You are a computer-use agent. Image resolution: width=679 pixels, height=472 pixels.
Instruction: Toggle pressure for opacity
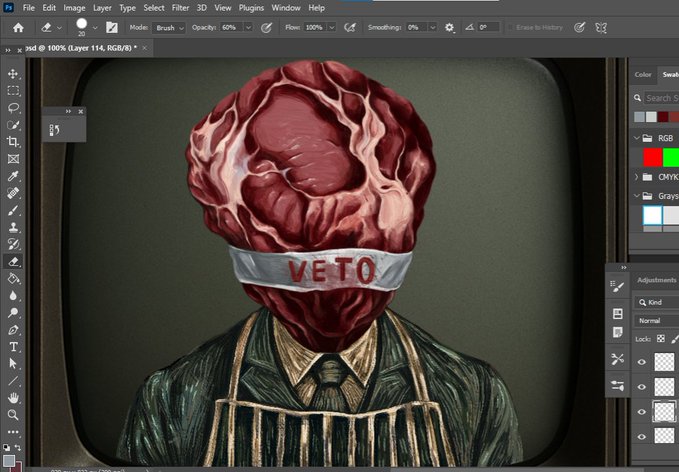[x=266, y=28]
